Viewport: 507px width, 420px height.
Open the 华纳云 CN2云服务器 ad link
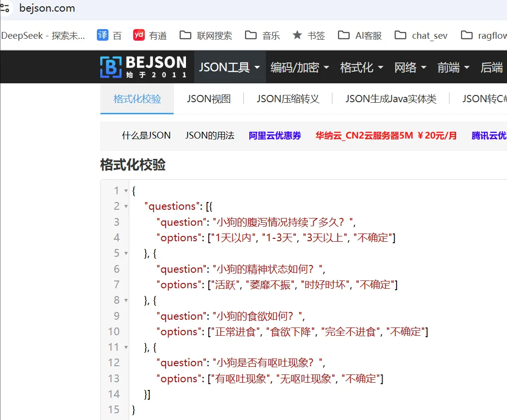(x=386, y=135)
